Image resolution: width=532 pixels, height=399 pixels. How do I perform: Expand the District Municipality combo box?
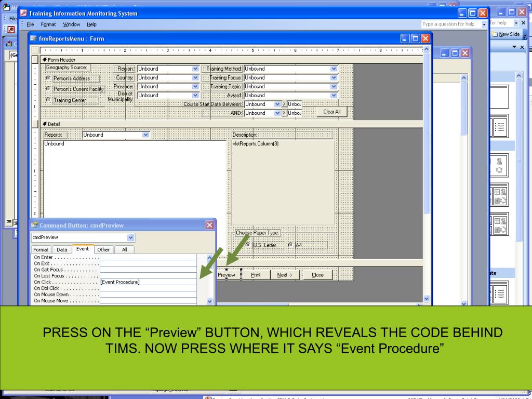(195, 96)
